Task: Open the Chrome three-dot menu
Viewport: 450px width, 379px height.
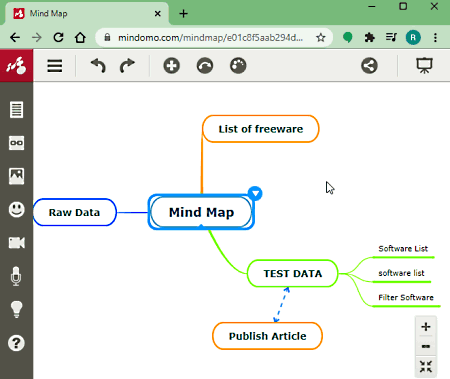Action: point(435,37)
